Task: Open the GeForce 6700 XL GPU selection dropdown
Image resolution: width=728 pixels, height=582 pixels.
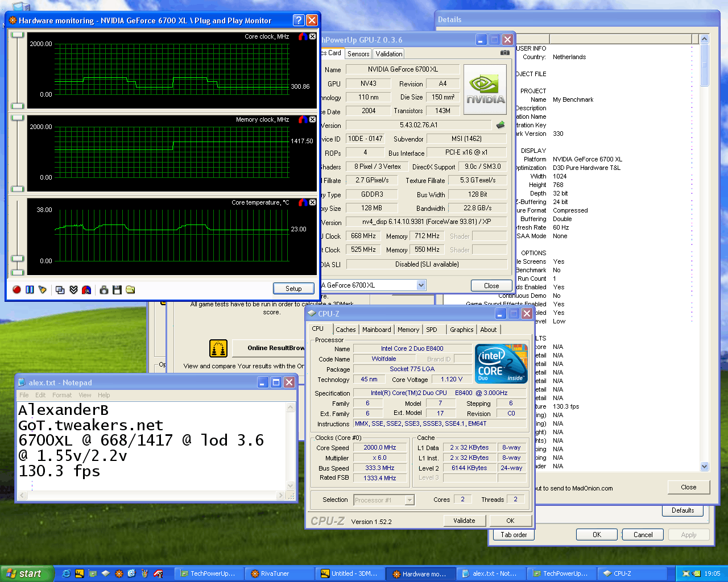Action: pyautogui.click(x=421, y=285)
